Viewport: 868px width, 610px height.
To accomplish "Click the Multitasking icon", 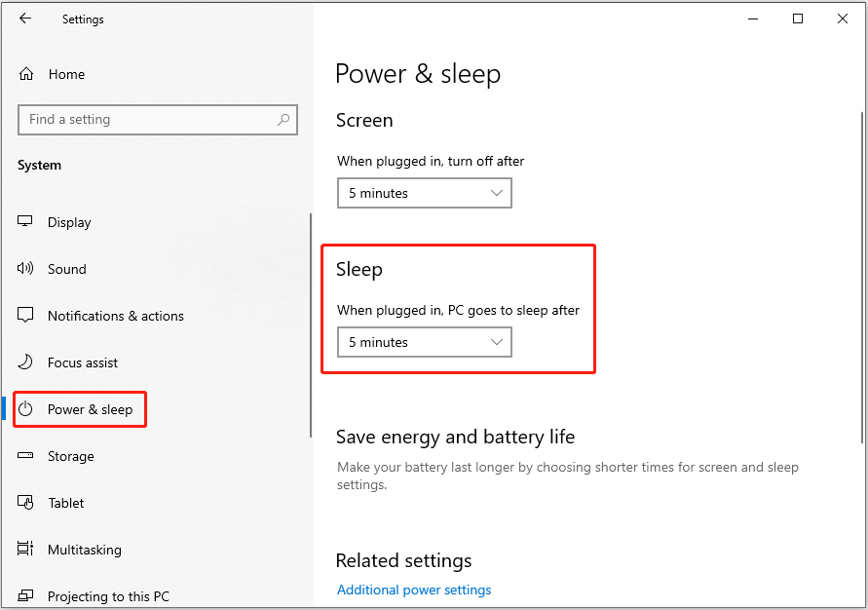I will [x=25, y=549].
